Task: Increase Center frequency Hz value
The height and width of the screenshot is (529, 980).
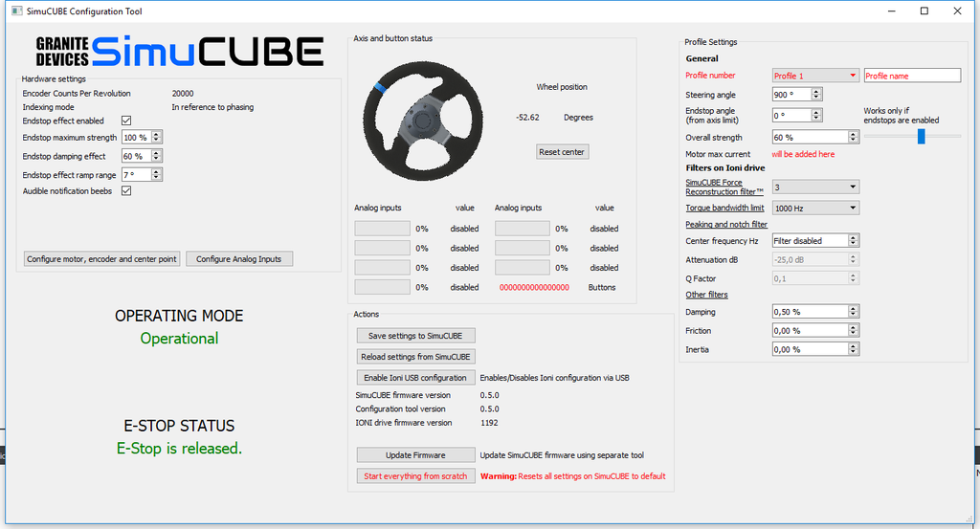Action: [x=853, y=237]
